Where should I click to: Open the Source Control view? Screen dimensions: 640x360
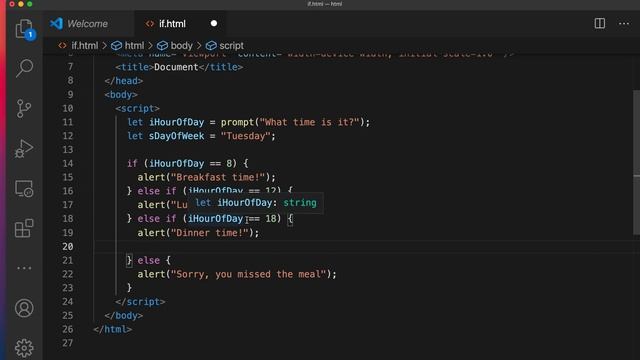(24, 108)
